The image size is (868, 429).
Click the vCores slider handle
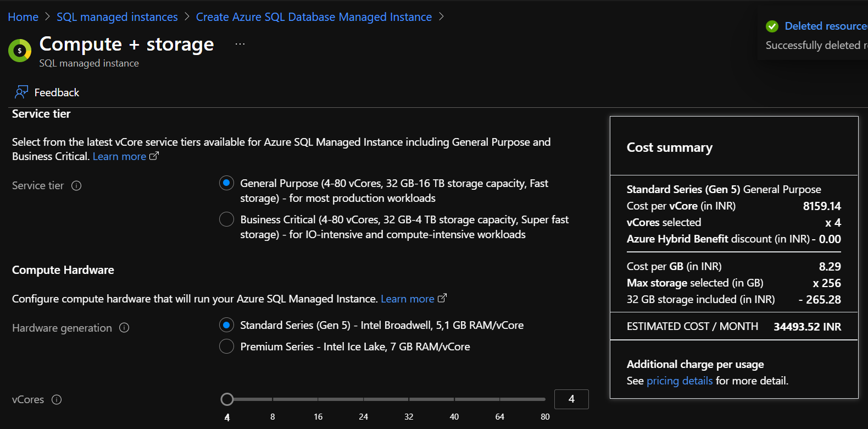tap(227, 399)
